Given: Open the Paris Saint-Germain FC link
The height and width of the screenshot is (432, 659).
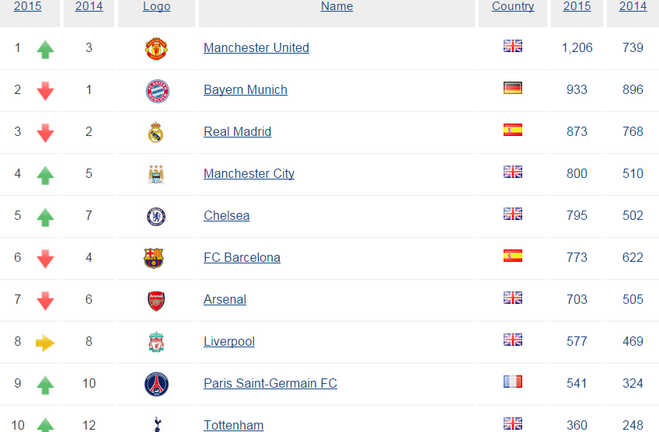Looking at the screenshot, I should (x=270, y=383).
